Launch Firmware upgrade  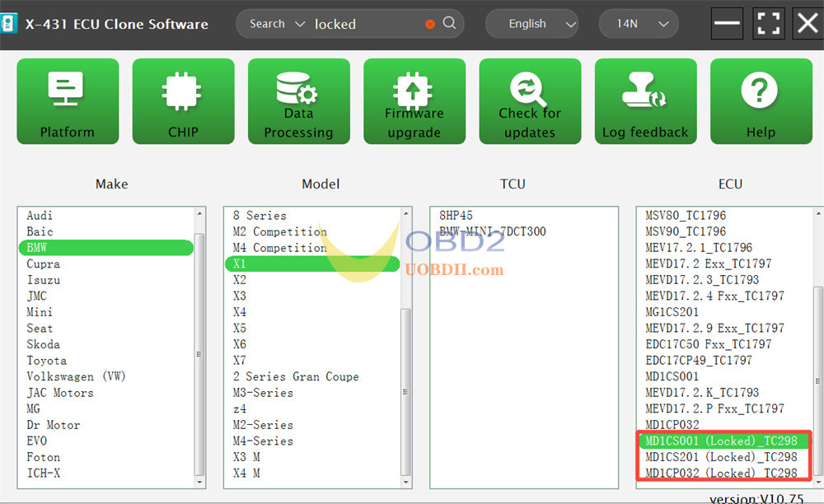(414, 100)
